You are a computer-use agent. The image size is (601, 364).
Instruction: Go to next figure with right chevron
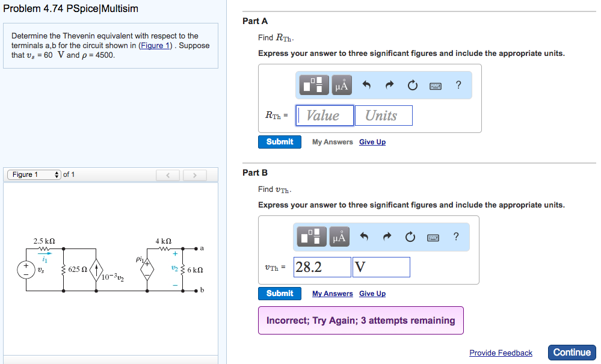[x=195, y=175]
